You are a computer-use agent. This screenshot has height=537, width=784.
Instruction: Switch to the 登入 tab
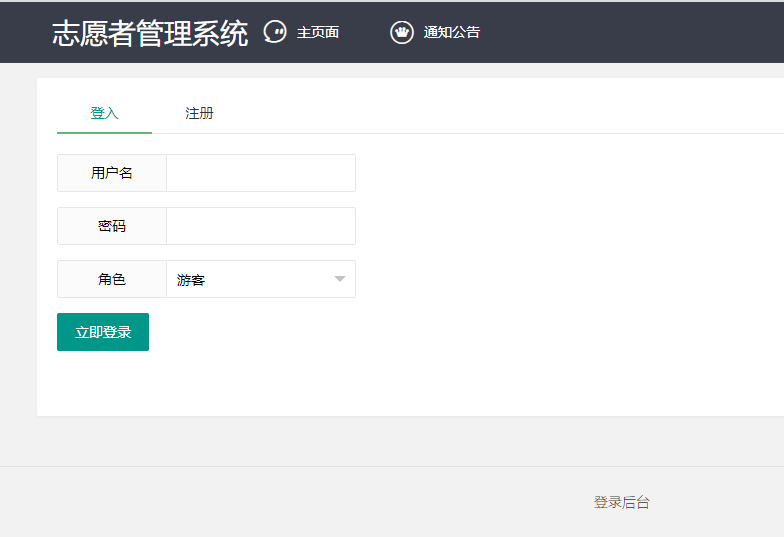click(x=104, y=114)
